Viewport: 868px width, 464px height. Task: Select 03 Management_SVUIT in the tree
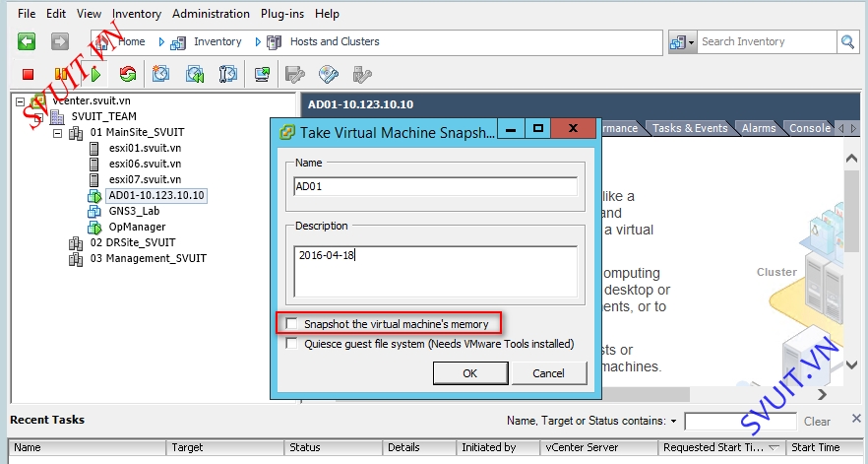149,258
